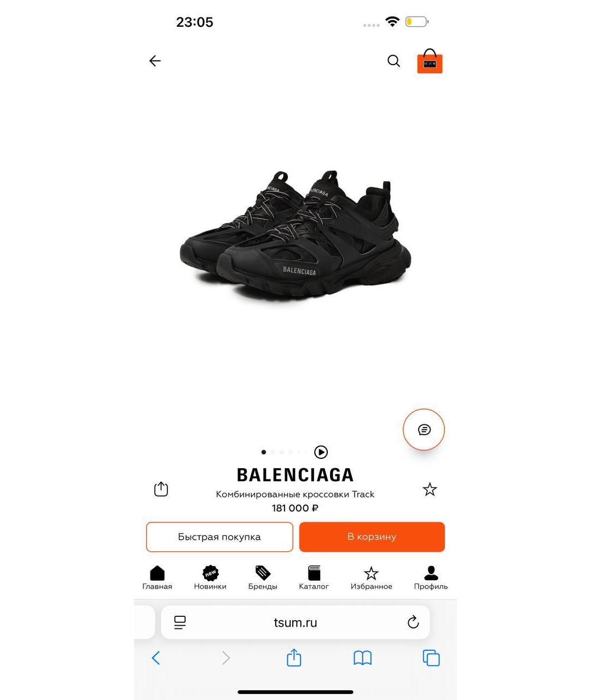The height and width of the screenshot is (700, 591).
Task: Open Профиль tab
Action: click(x=431, y=578)
